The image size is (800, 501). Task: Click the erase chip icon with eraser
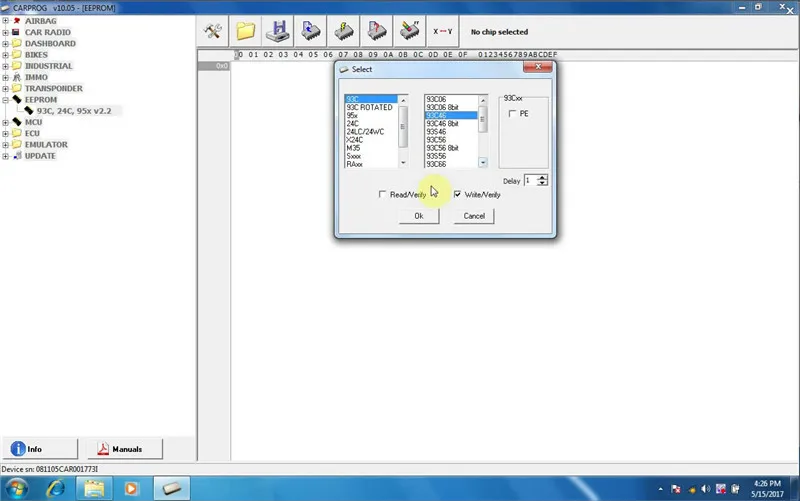[409, 31]
